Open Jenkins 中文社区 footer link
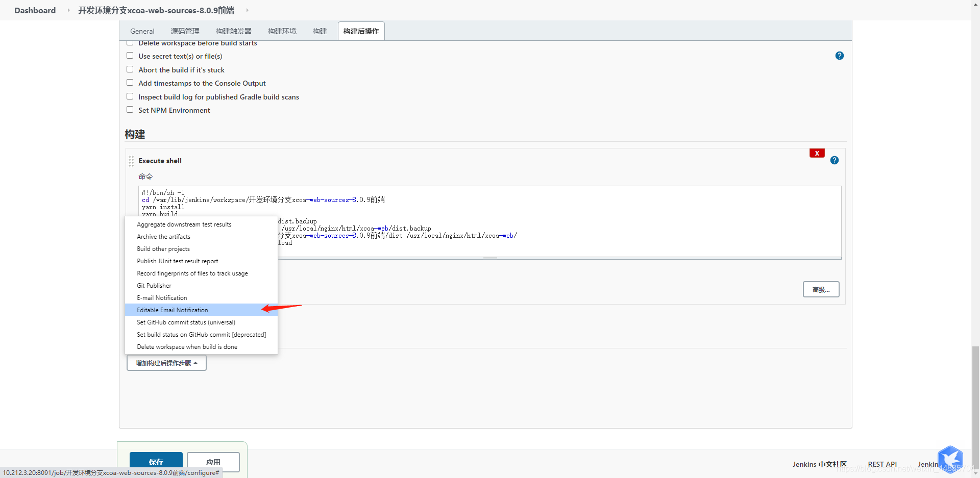980x478 pixels. point(819,464)
